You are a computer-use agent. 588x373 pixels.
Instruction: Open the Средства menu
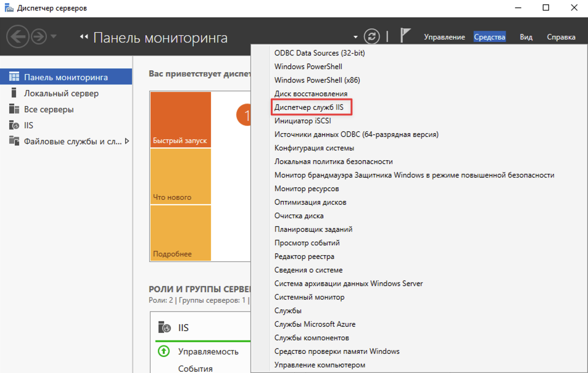click(x=489, y=37)
